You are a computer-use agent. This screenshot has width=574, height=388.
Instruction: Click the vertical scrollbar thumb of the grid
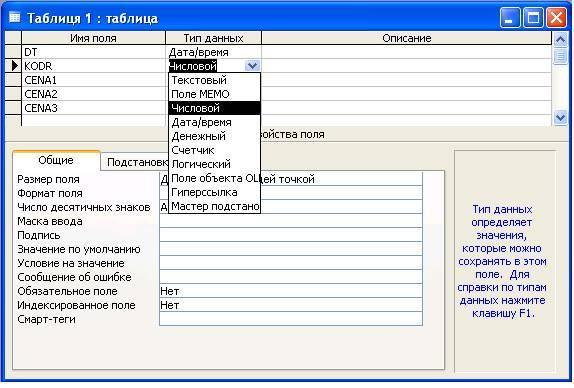point(560,56)
